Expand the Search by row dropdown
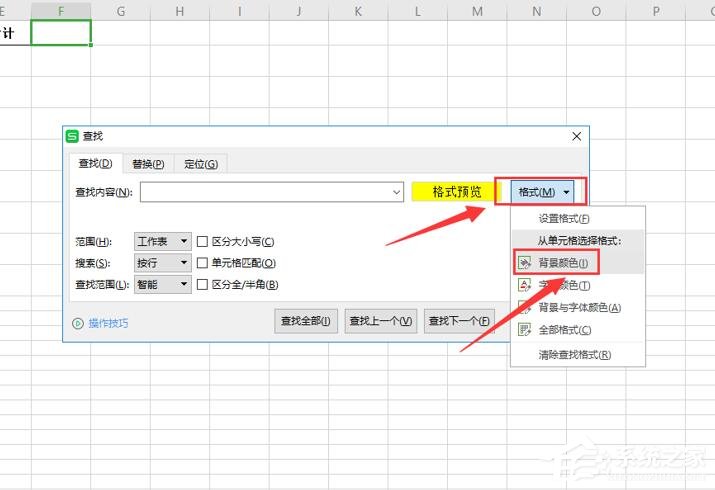 click(x=162, y=263)
